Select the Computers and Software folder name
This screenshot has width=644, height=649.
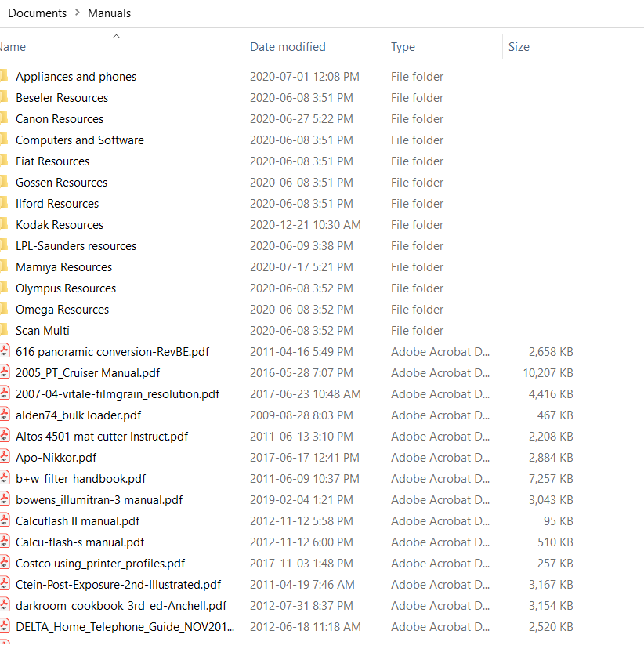click(80, 140)
